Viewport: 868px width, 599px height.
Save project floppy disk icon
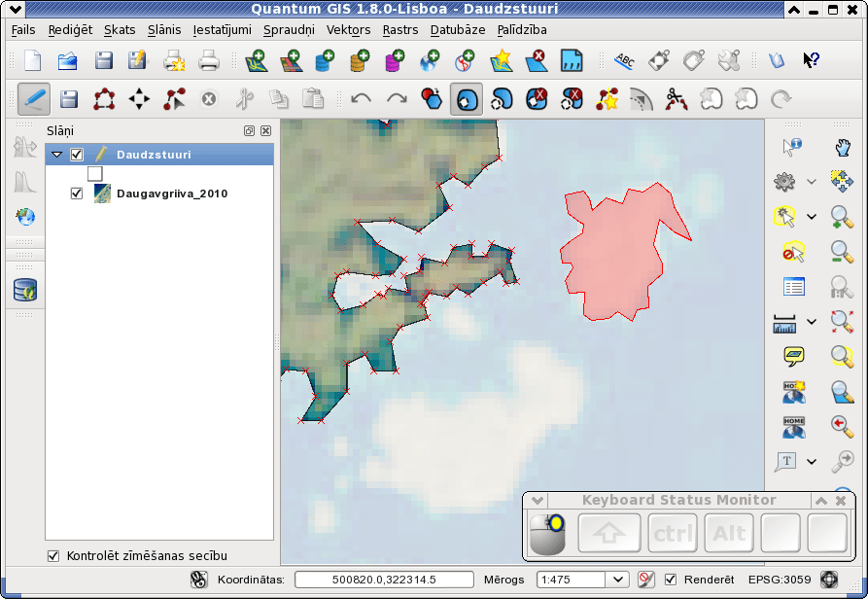click(x=103, y=60)
